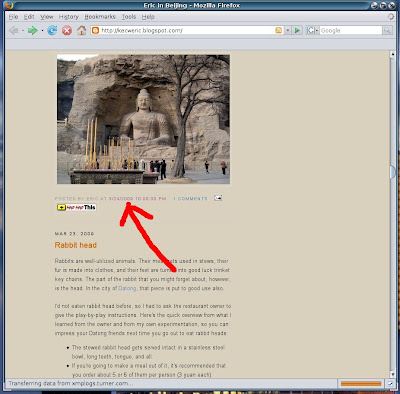This screenshot has width=400, height=394.
Task: Open the View menu
Action: 47,17
